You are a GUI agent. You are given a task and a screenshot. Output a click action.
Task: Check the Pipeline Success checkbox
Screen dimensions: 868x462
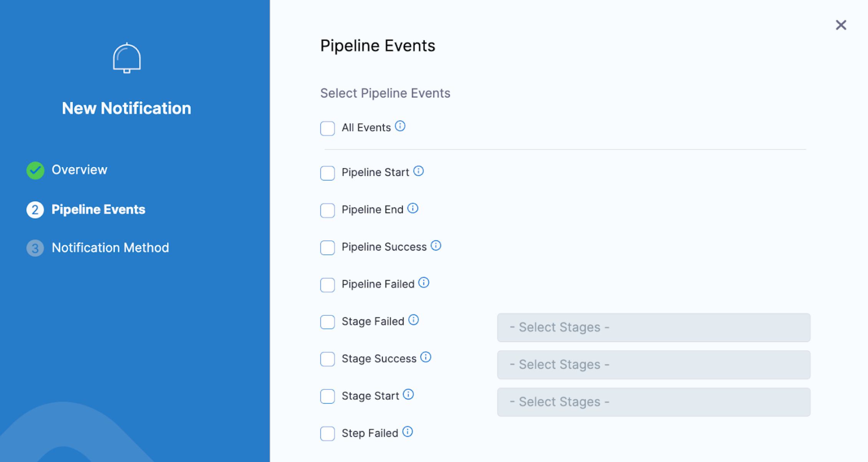coord(327,247)
